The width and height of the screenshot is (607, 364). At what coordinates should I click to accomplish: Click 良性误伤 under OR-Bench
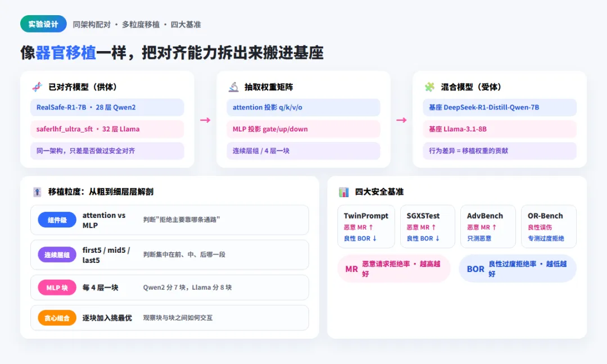[x=540, y=228]
